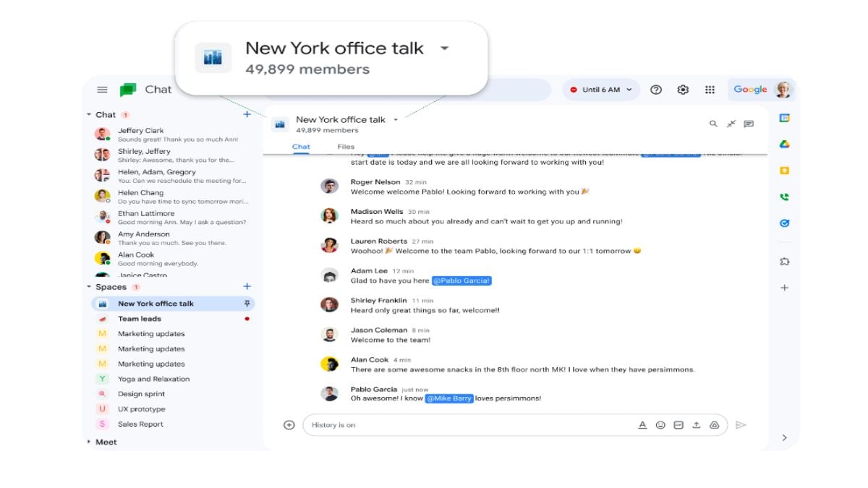Viewport: 868px width, 488px height.
Task: Open the Until 6 AM status dropdown
Action: [601, 90]
